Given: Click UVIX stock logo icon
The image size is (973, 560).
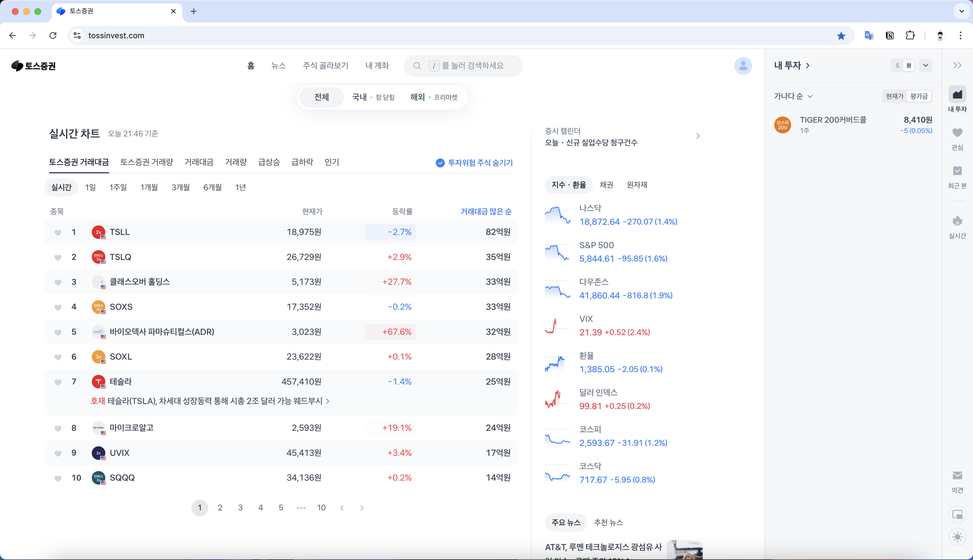Looking at the screenshot, I should point(99,453).
